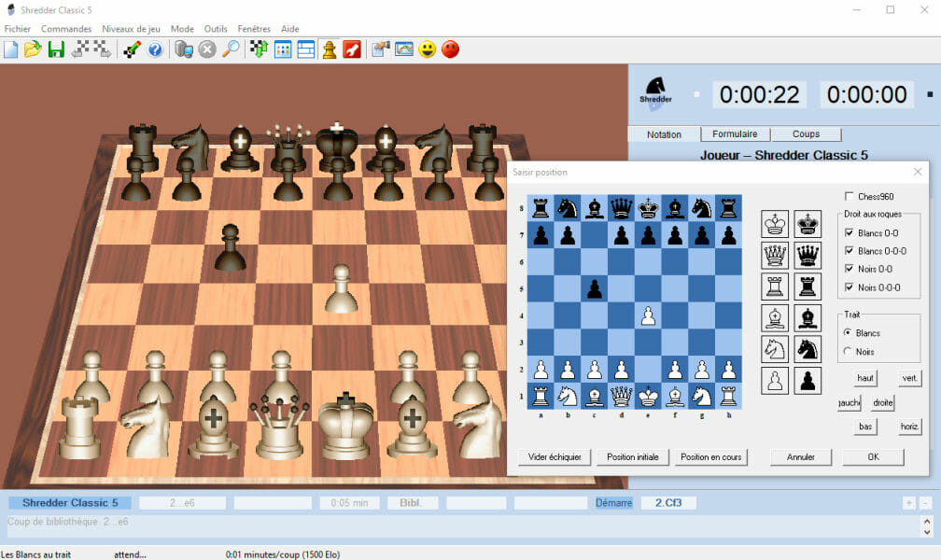This screenshot has width=941, height=560.
Task: Flip the board with green arrows icon
Action: coord(259,49)
